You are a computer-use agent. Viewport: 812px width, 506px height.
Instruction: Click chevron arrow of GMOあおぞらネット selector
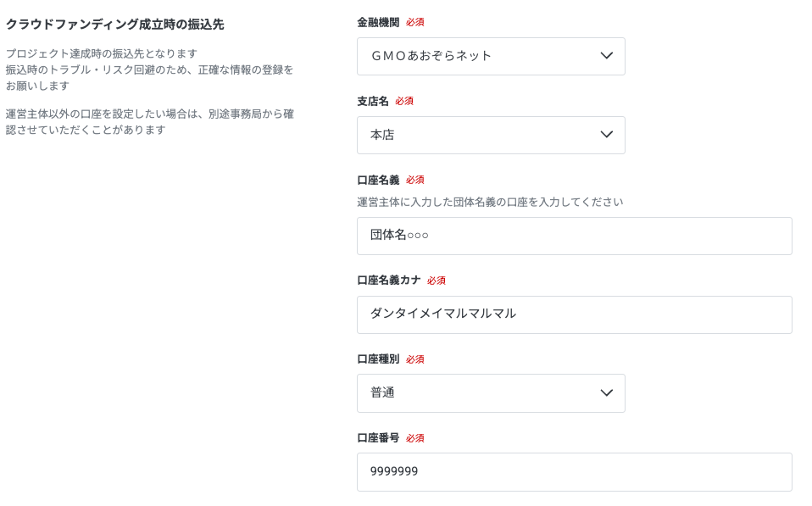pos(606,56)
